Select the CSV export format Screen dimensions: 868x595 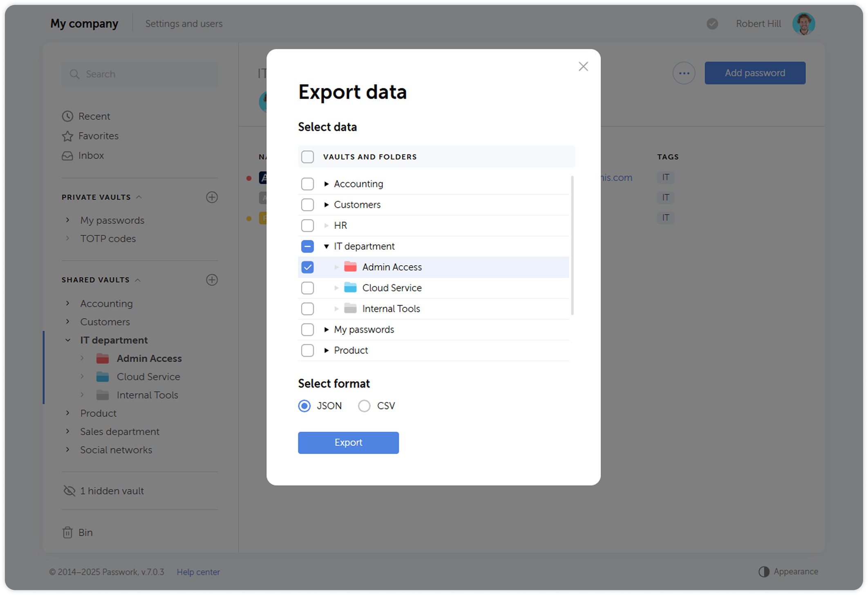click(364, 406)
